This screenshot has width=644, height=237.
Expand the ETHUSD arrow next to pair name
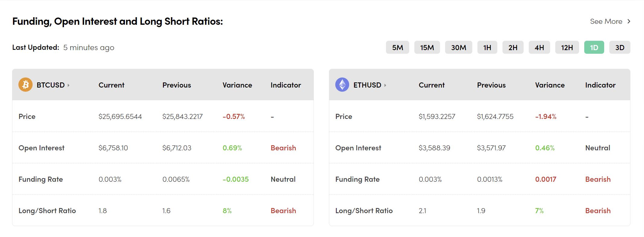click(385, 85)
